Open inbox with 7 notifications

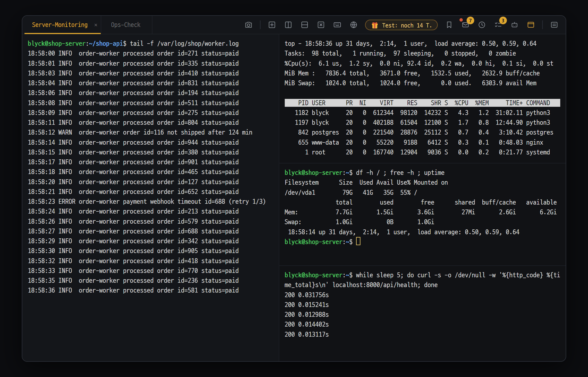click(x=465, y=25)
